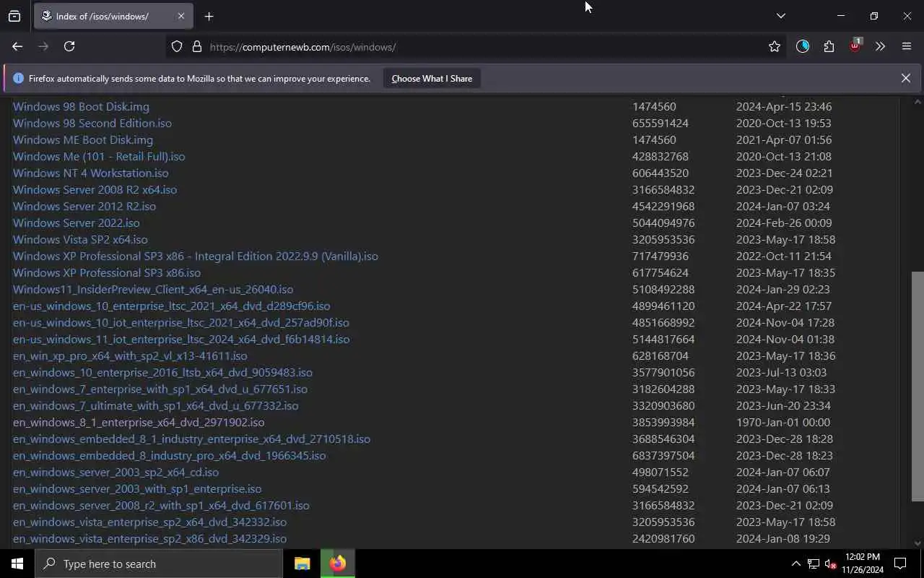The image size is (924, 578).
Task: Reload the current page
Action: pyautogui.click(x=69, y=46)
